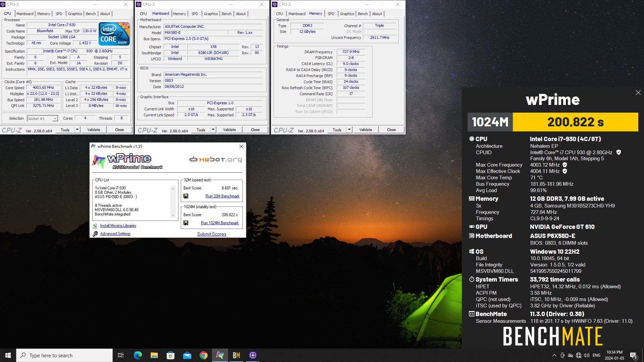Open the Windows Start menu
The width and height of the screenshot is (644, 362).
coord(8,355)
